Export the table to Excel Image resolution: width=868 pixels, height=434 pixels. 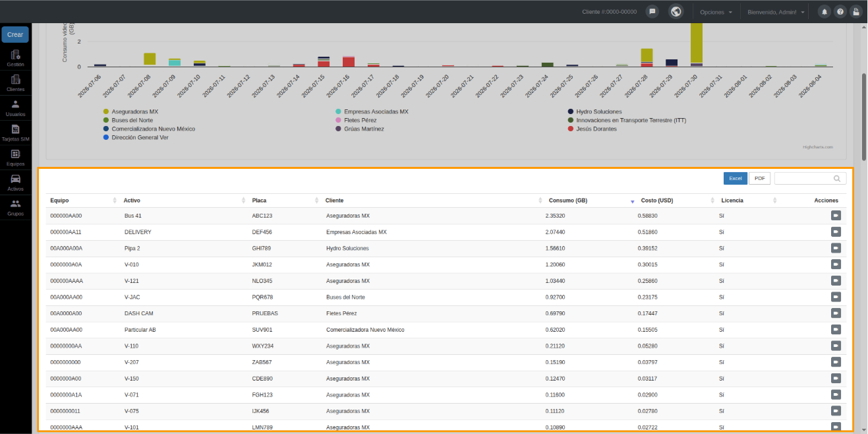pyautogui.click(x=736, y=178)
